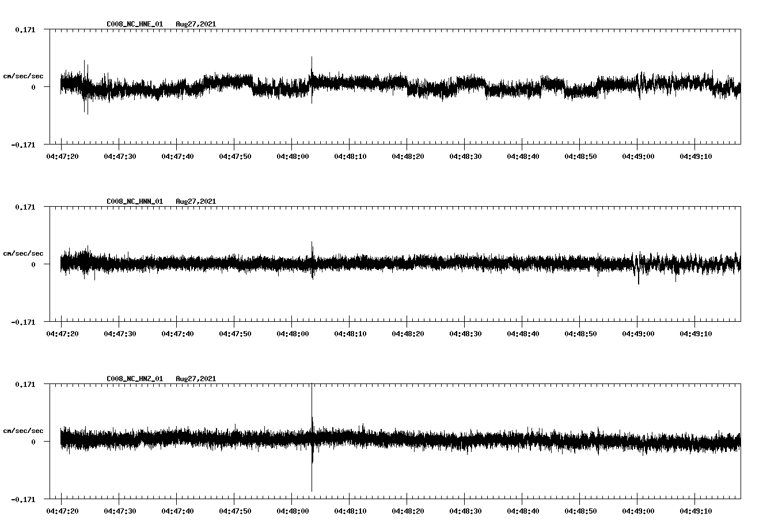Click 04:48:30 tick label under HNZ plot

(466, 511)
